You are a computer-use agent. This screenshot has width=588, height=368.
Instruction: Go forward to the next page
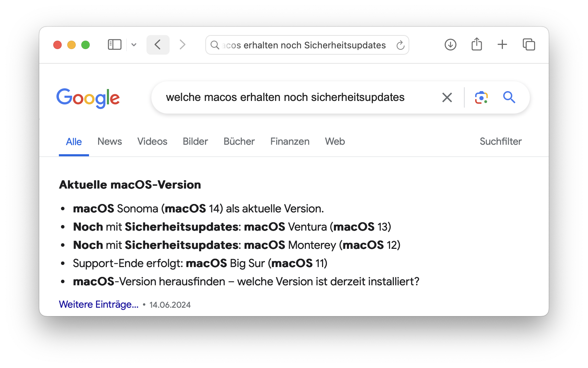pos(182,45)
